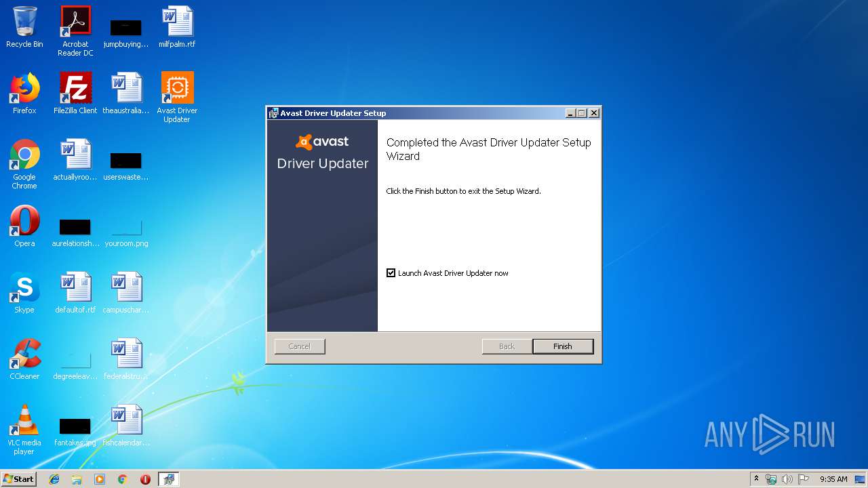Select the aurelationsh... file icon
Screen dimensions: 868x488
pyautogui.click(x=75, y=232)
